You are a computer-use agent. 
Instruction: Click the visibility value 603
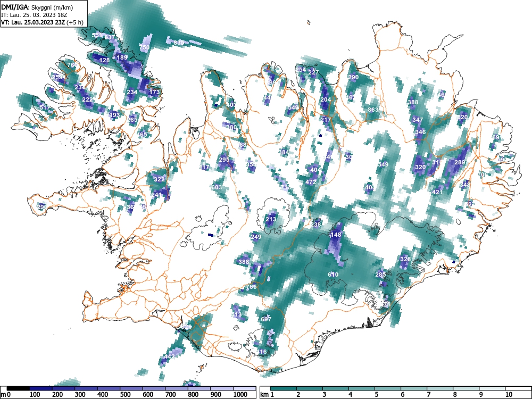coord(217,187)
